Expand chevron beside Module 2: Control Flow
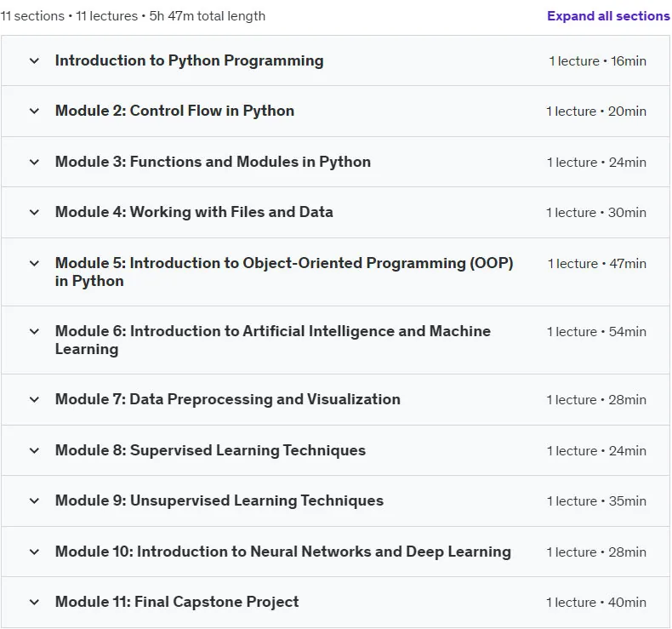672x629 pixels. click(x=34, y=111)
